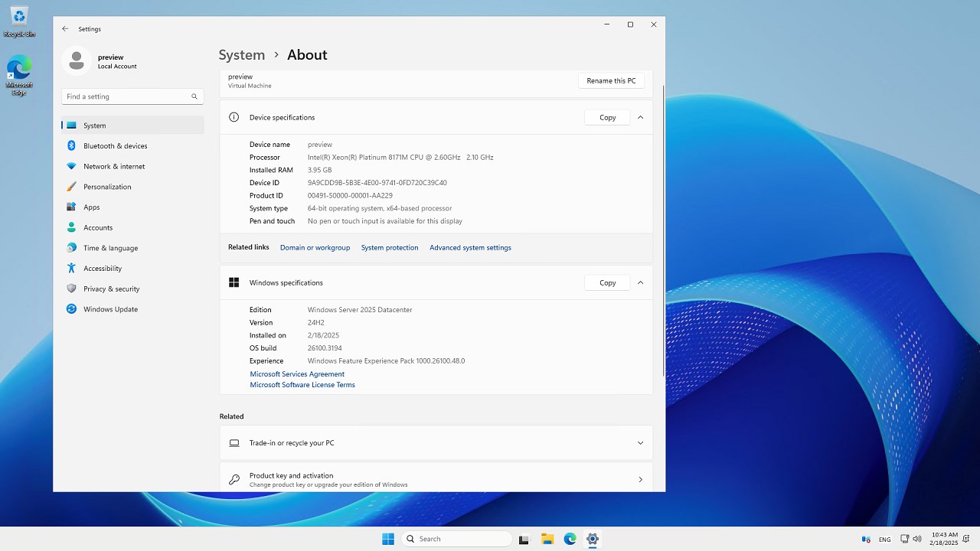The image size is (980, 551).
Task: Open the Windows Start button on taskbar
Action: 388,539
